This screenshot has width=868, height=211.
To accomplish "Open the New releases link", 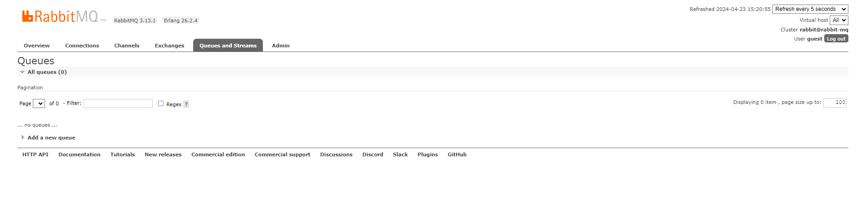I will [163, 154].
